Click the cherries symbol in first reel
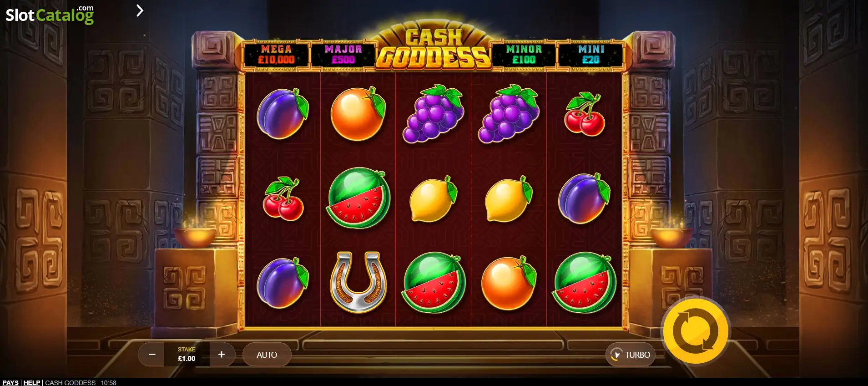The height and width of the screenshot is (386, 868). (x=283, y=198)
